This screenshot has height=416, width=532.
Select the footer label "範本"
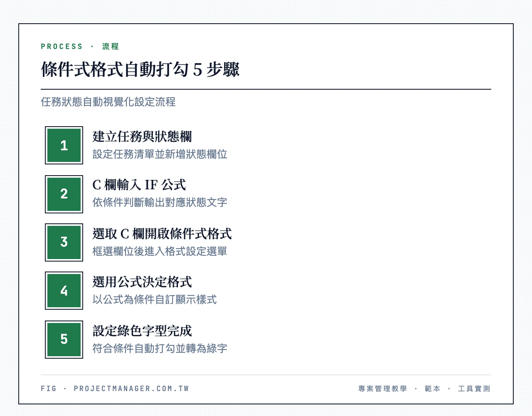click(433, 389)
